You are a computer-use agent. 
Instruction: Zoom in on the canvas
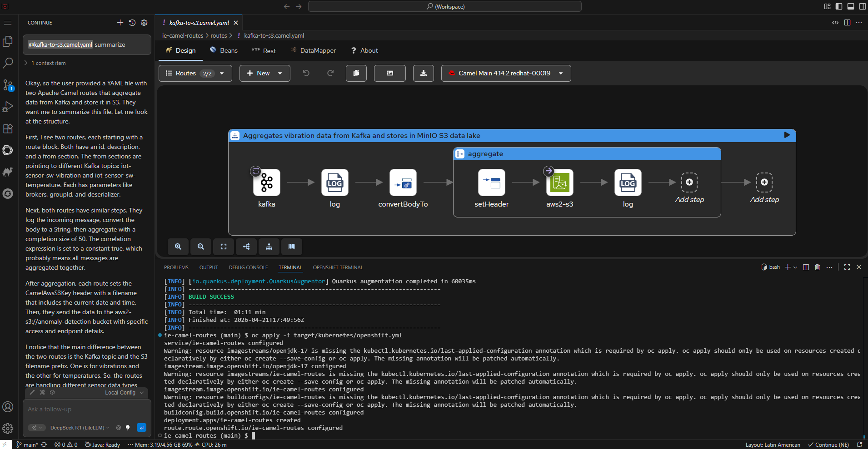(x=178, y=247)
